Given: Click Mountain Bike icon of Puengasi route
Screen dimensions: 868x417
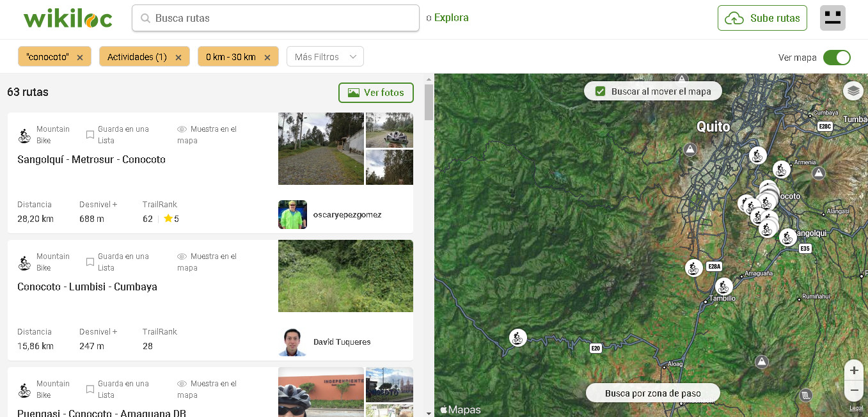Looking at the screenshot, I should (x=24, y=389).
